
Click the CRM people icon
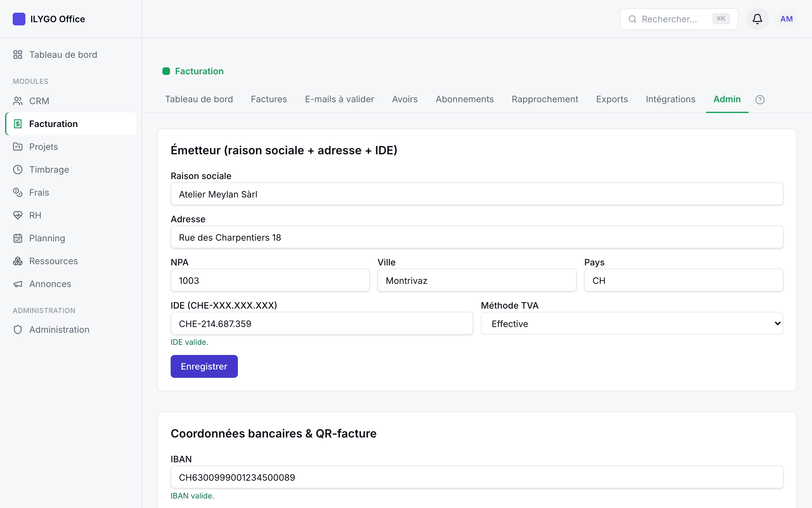click(x=18, y=101)
